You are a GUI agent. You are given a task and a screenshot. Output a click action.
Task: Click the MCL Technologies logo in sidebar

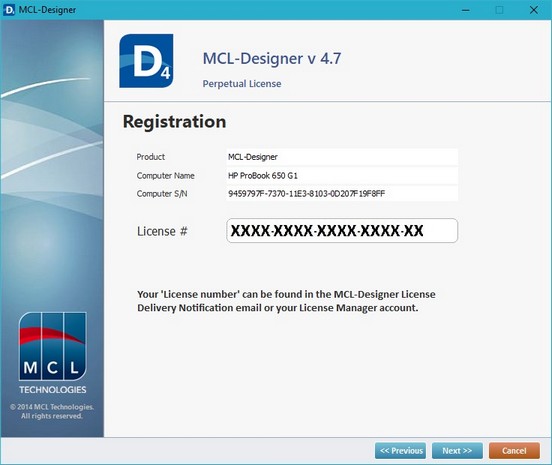click(x=52, y=353)
